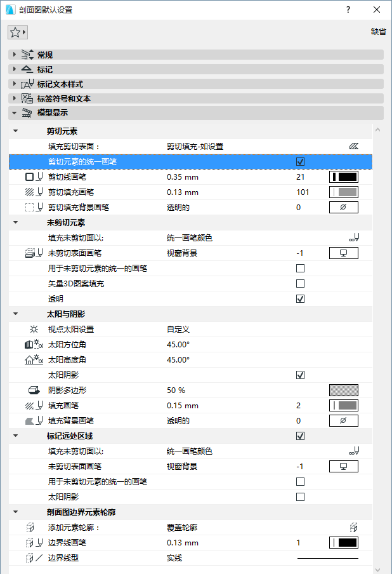392x574 pixels.
Task: Collapse the 剪切元素 group
Action: (x=15, y=131)
